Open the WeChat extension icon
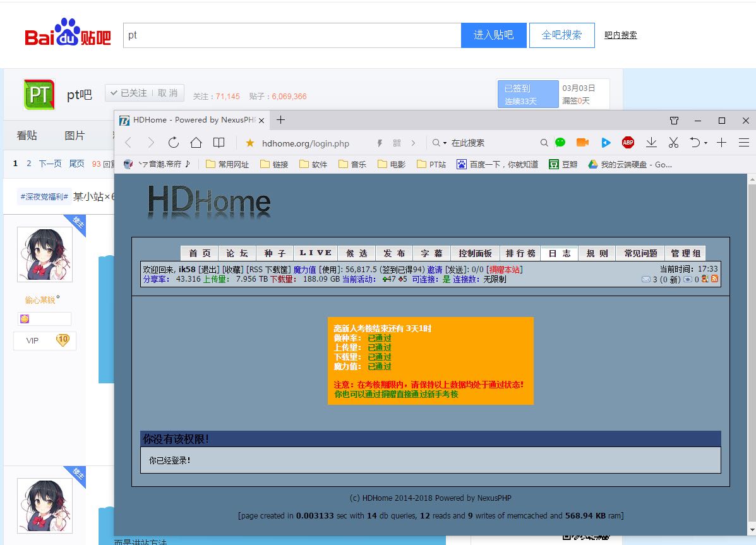The image size is (756, 545). (x=560, y=142)
